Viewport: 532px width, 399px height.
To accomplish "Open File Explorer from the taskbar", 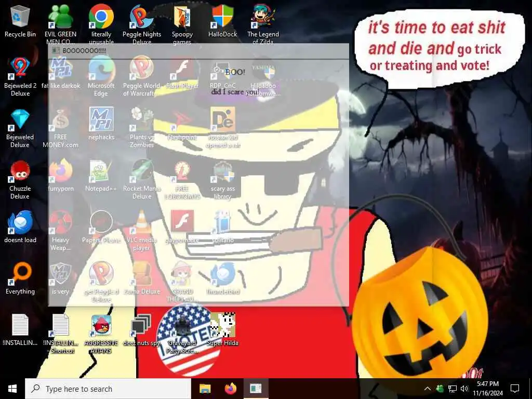I will pyautogui.click(x=205, y=389).
